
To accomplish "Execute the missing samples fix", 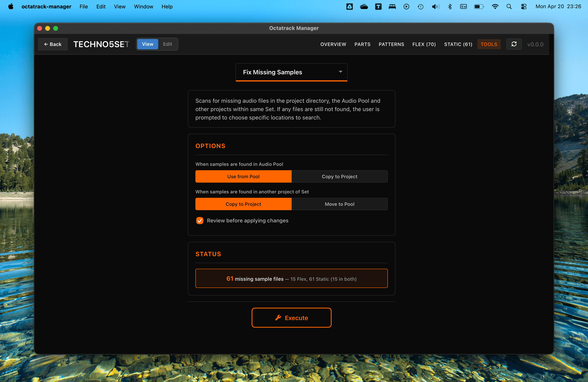I will click(291, 318).
